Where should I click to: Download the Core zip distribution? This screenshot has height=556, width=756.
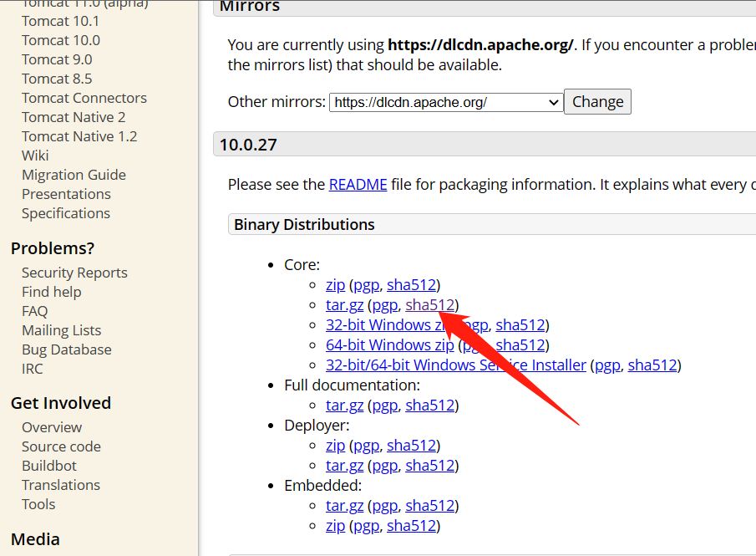pos(336,285)
